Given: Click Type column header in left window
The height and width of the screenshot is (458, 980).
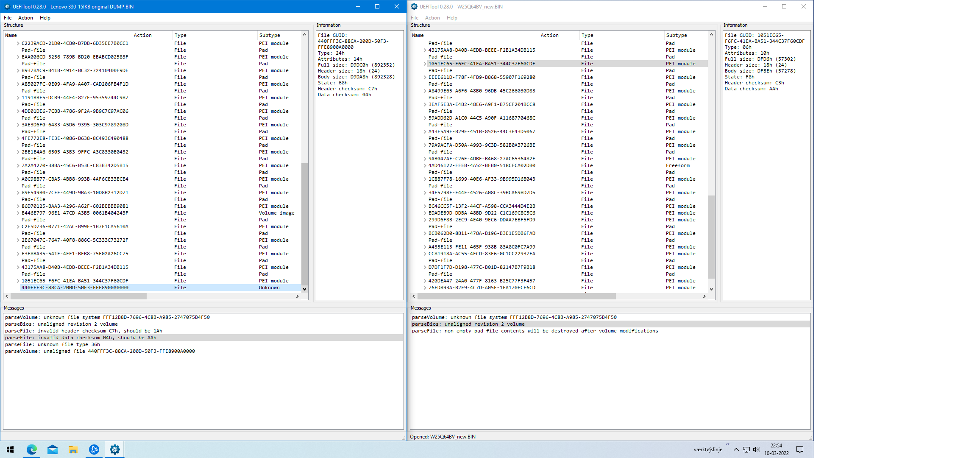Looking at the screenshot, I should pyautogui.click(x=215, y=35).
